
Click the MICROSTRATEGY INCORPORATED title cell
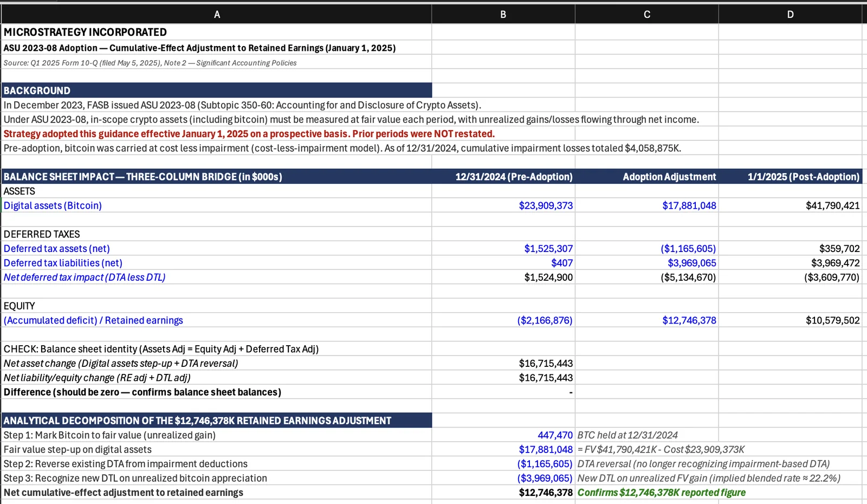[x=217, y=32]
